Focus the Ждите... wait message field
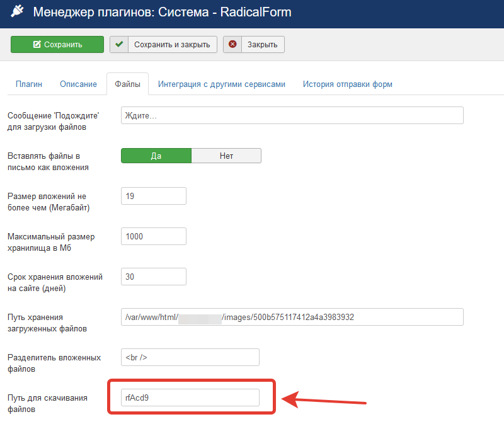The width and height of the screenshot is (504, 441). (292, 115)
